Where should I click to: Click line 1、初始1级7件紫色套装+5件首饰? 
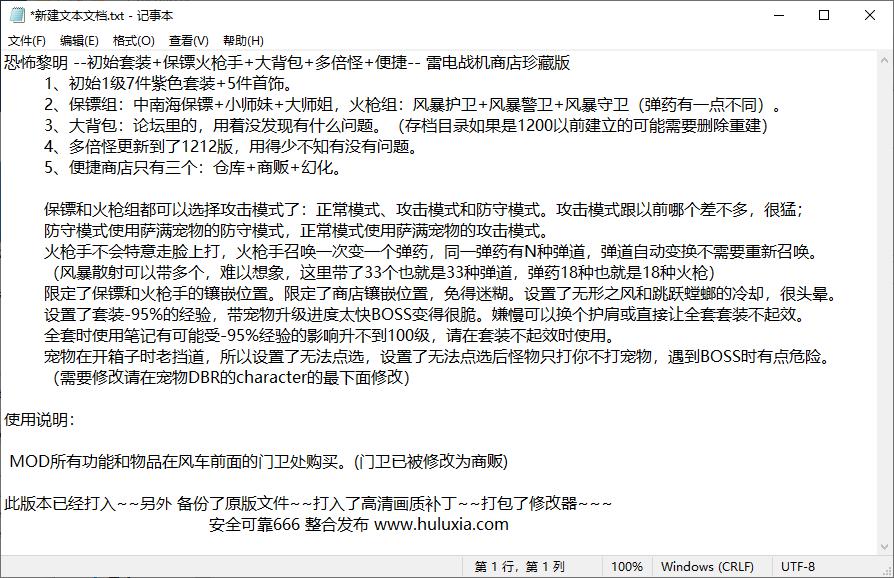tap(170, 84)
